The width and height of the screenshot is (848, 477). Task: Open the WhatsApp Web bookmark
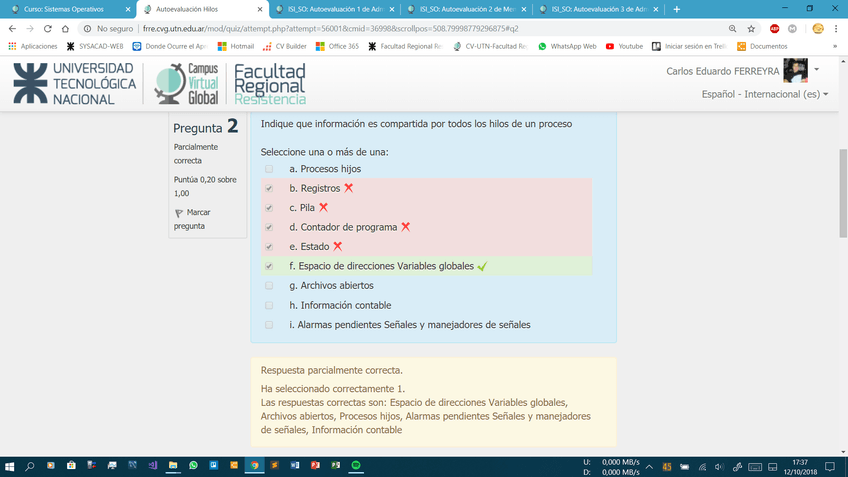[566, 46]
